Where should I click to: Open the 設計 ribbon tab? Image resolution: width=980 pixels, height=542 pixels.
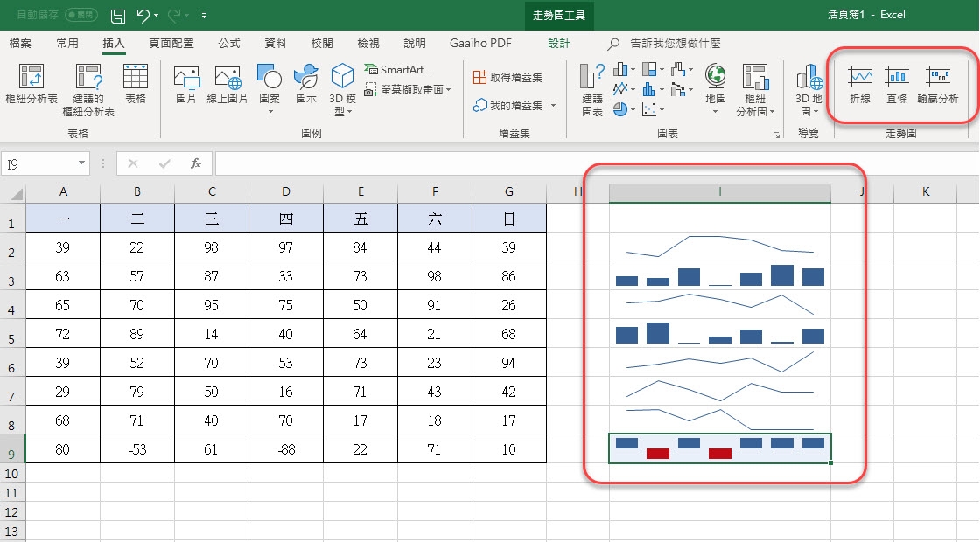[x=558, y=43]
